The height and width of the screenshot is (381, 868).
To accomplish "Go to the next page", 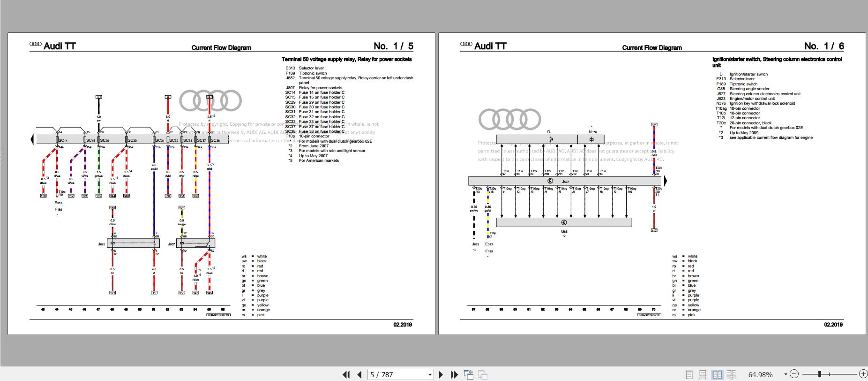I will (x=441, y=374).
